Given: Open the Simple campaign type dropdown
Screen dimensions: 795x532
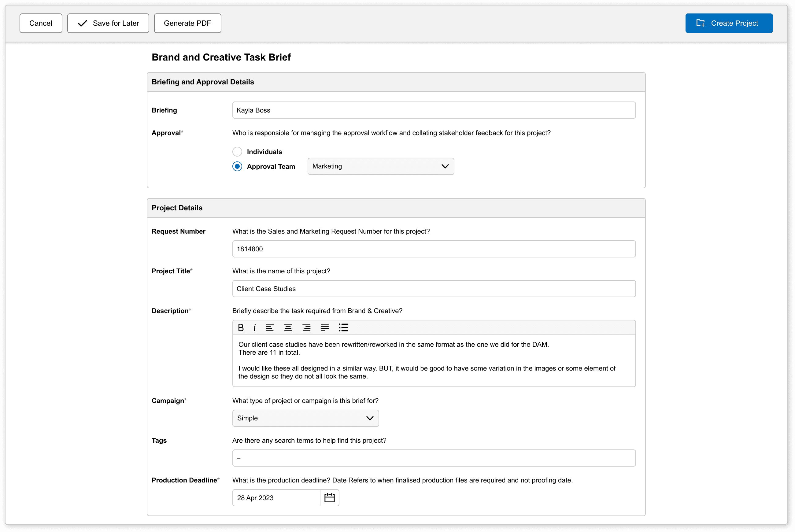Looking at the screenshot, I should click(x=305, y=418).
